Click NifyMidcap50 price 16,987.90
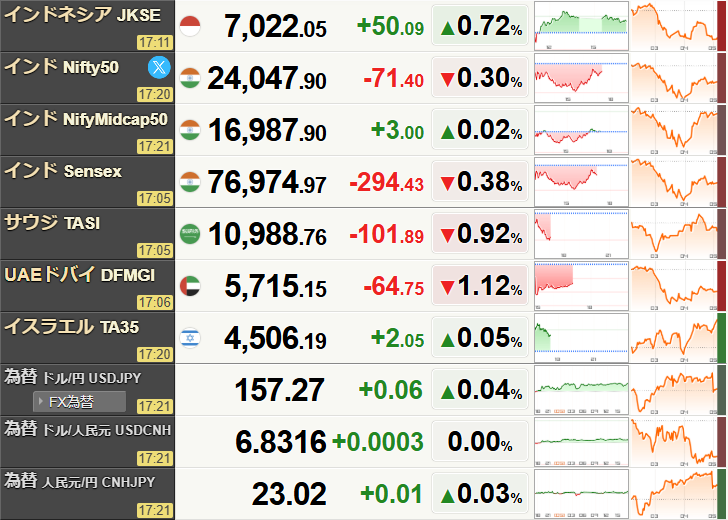 [x=267, y=130]
